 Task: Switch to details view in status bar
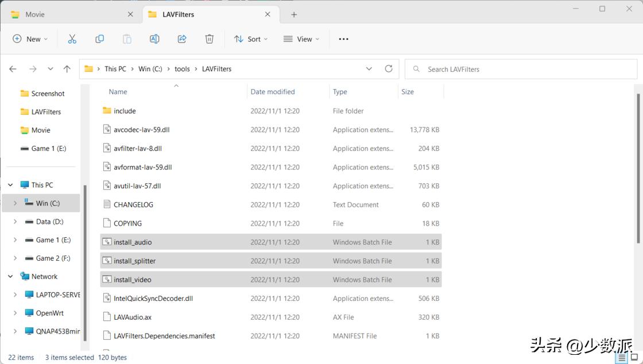pos(622,358)
